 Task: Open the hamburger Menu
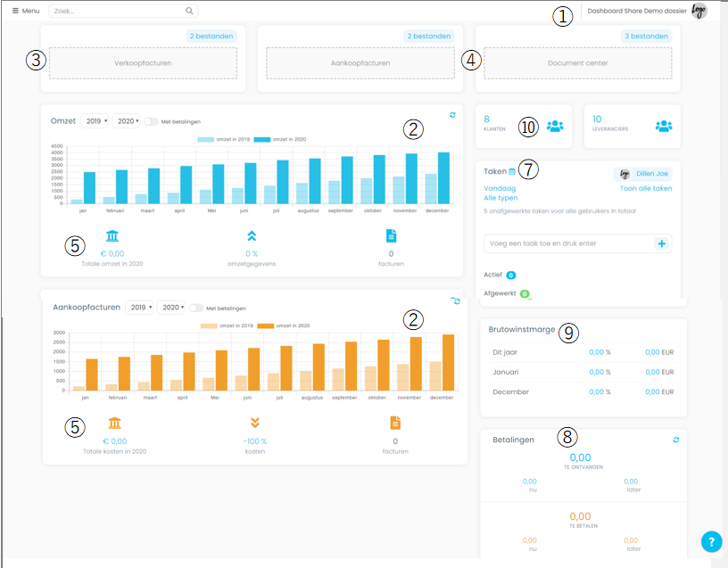(x=25, y=11)
